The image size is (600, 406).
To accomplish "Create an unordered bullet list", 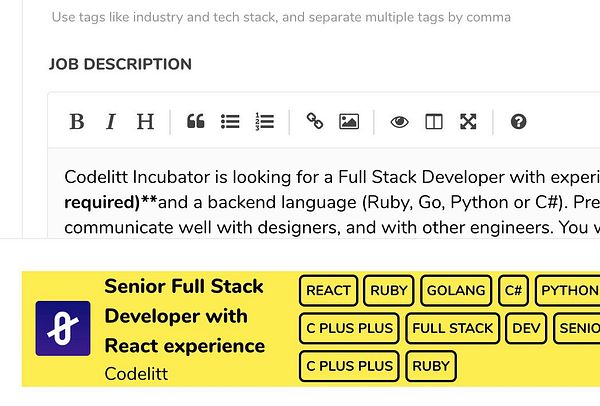I will (230, 122).
